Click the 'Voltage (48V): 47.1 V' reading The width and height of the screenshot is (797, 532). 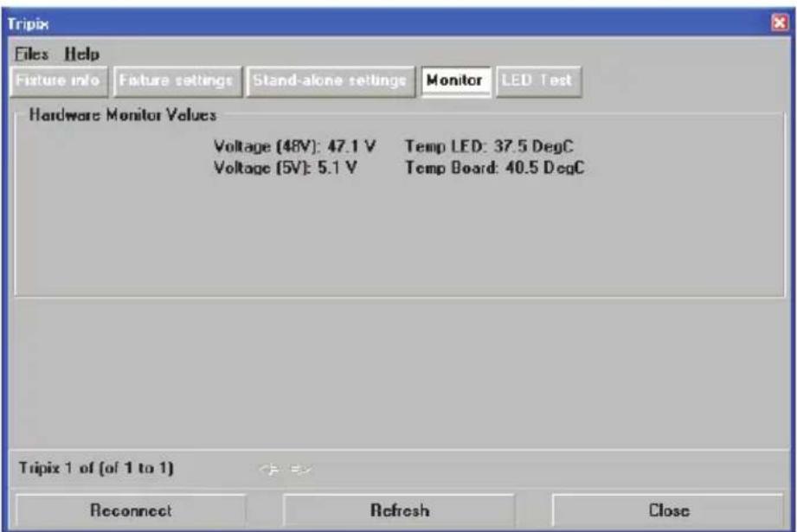(x=295, y=147)
